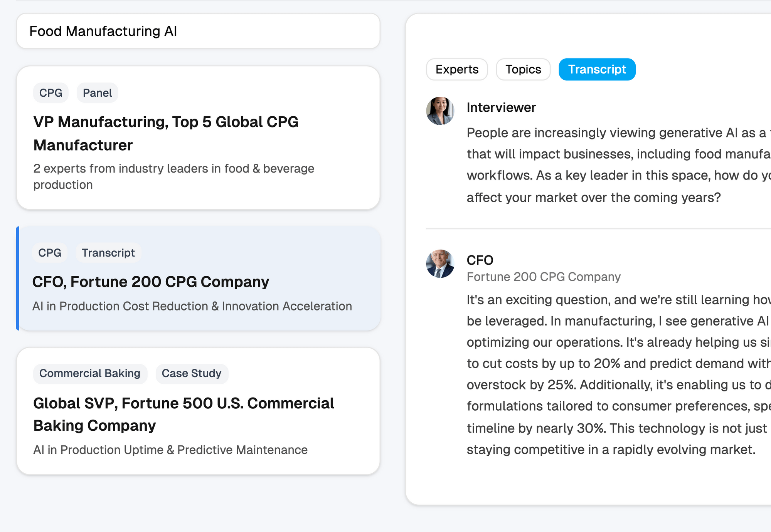Click the Transcript tag on the CFO card

(108, 253)
